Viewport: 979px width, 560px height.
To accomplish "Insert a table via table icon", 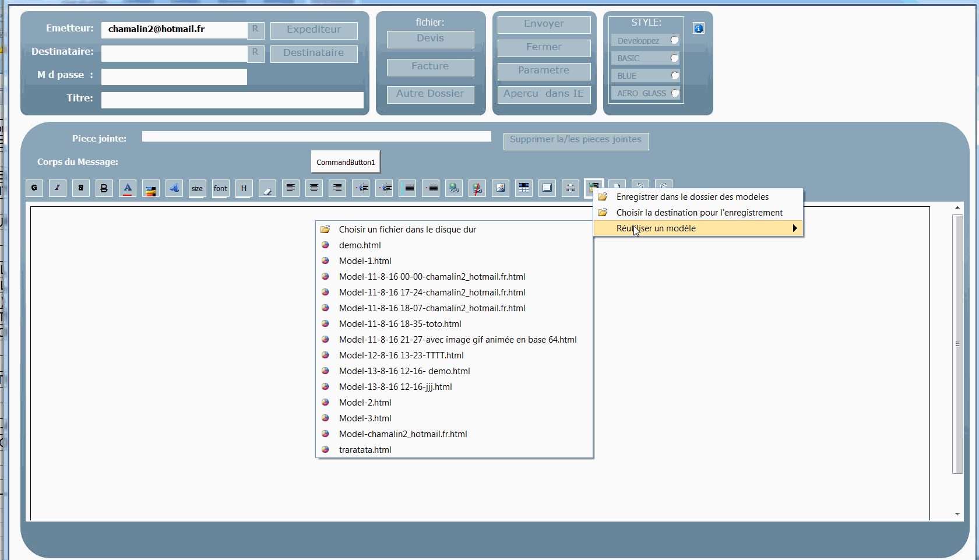I will point(524,188).
